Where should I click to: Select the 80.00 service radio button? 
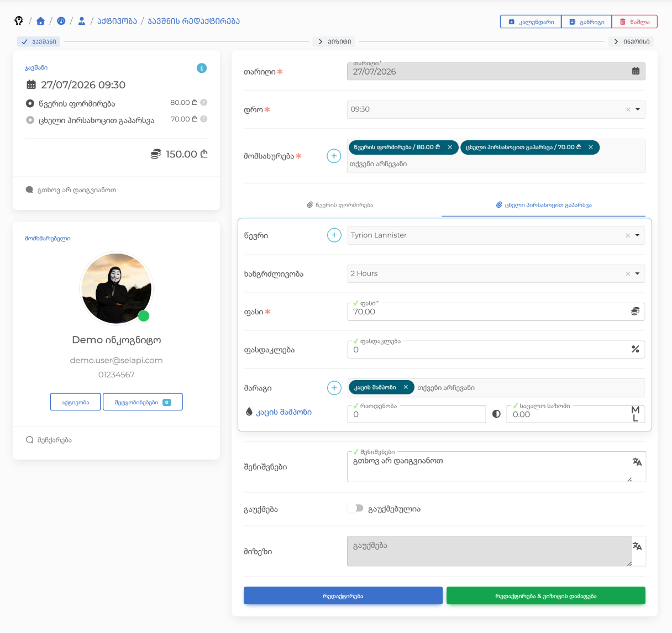point(30,103)
